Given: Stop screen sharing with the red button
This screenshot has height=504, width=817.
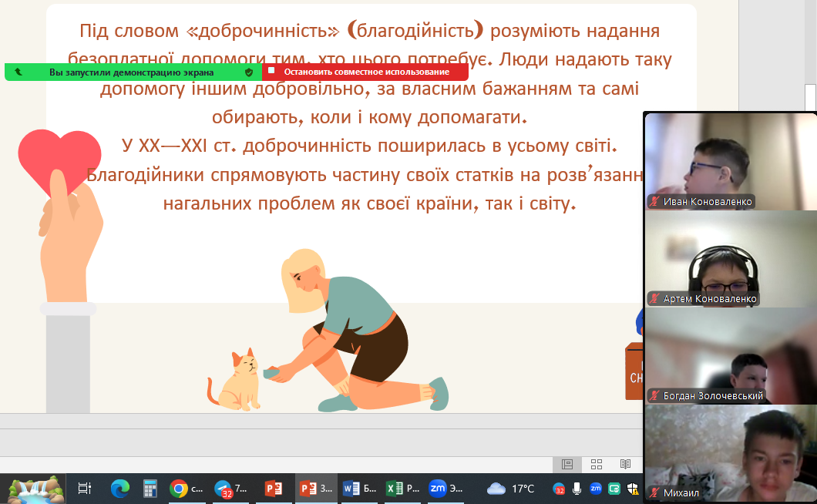Looking at the screenshot, I should (x=365, y=72).
